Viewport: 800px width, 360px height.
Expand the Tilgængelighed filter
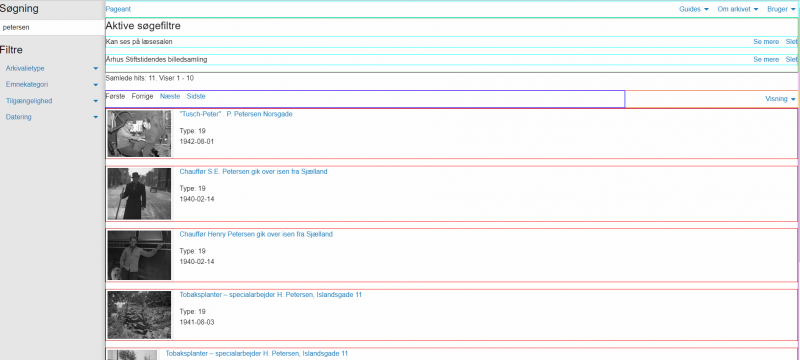(52, 101)
